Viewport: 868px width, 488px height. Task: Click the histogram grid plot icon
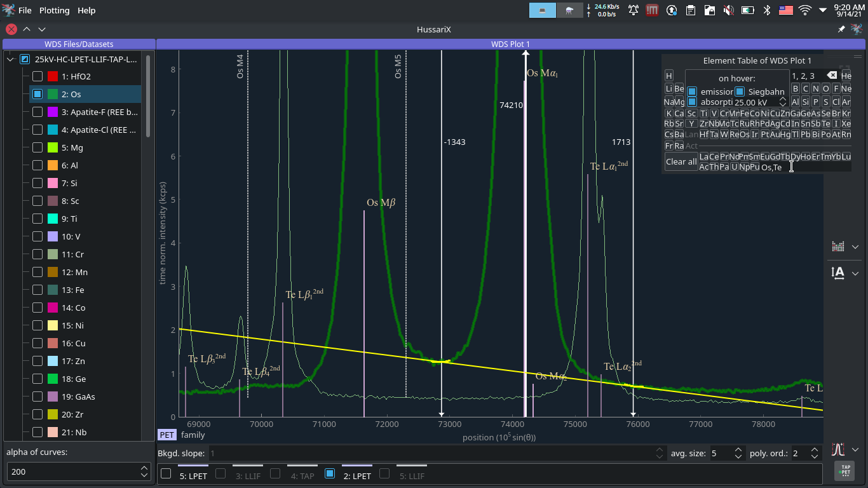tap(837, 247)
